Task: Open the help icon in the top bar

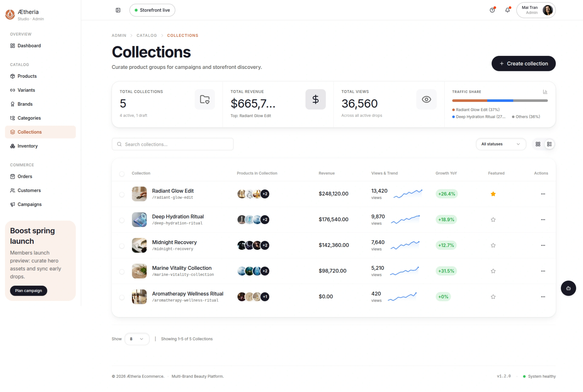Action: pyautogui.click(x=492, y=10)
